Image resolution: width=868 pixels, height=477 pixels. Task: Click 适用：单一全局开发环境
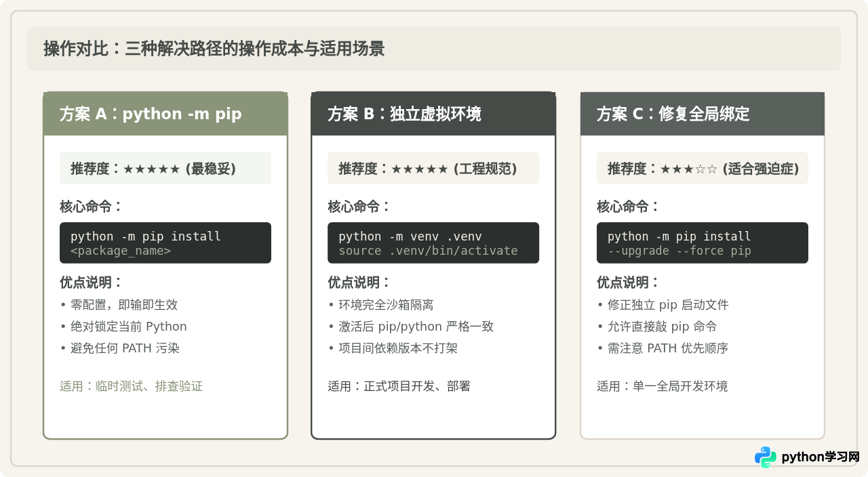663,386
